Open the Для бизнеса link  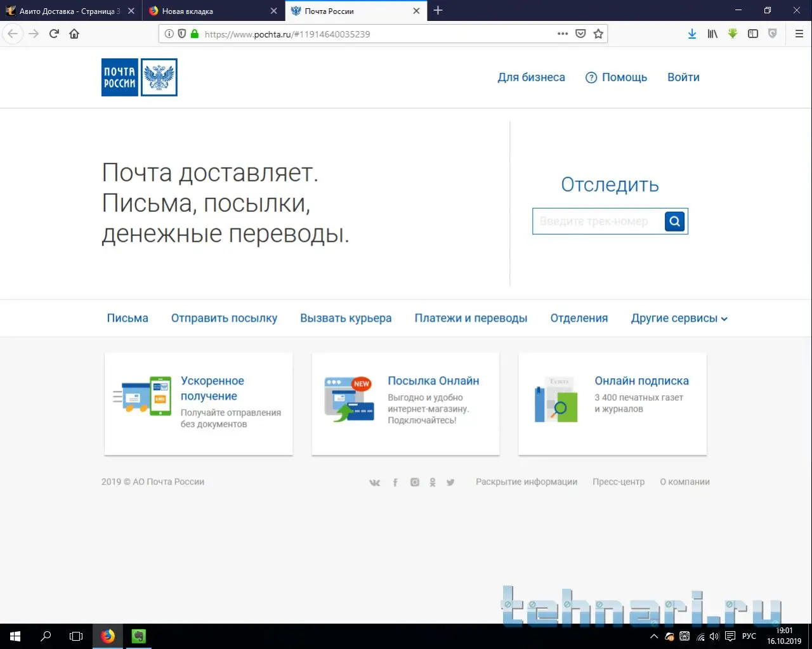pyautogui.click(x=531, y=77)
